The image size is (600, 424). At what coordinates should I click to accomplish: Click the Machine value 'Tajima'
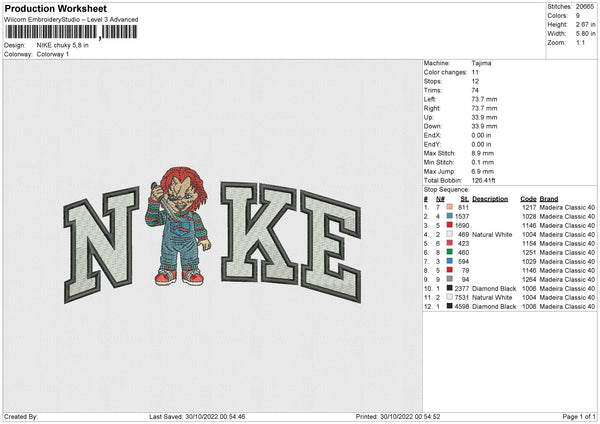tap(481, 63)
